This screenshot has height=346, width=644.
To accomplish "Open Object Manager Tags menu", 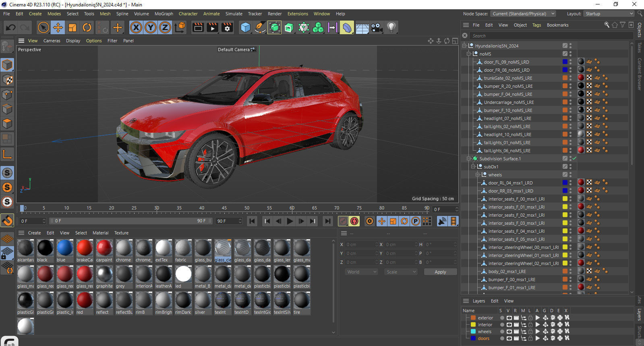I will point(536,25).
